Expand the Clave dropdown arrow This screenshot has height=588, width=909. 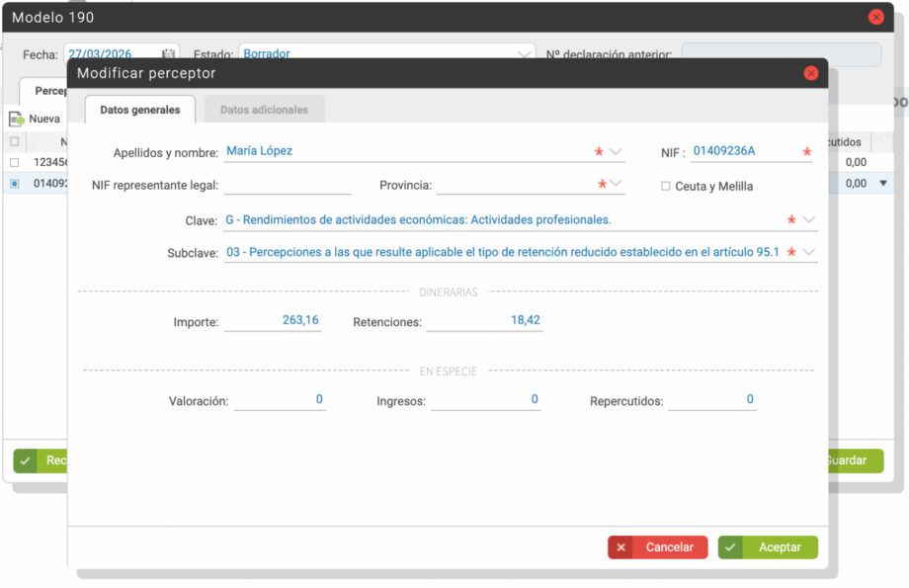click(809, 219)
